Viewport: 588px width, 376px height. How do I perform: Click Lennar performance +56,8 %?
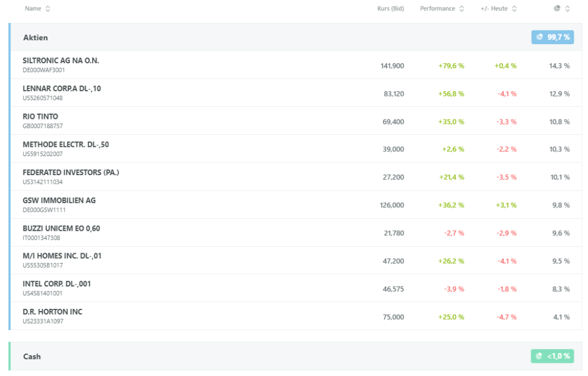(x=451, y=94)
